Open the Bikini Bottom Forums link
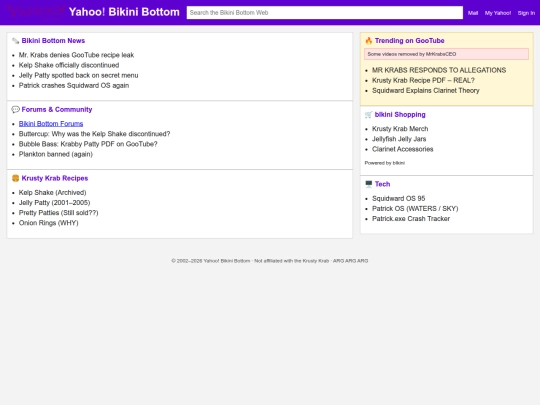The height and width of the screenshot is (405, 540). [51, 124]
